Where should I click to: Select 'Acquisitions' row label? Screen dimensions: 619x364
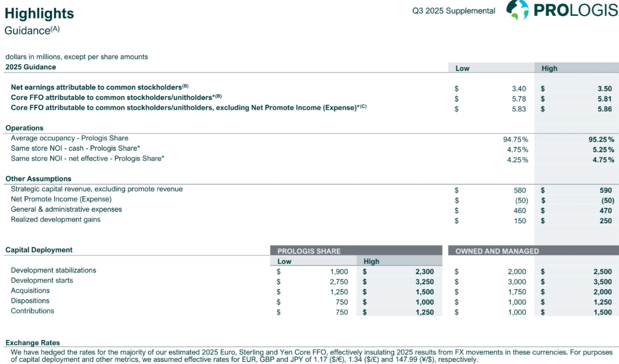pos(30,290)
